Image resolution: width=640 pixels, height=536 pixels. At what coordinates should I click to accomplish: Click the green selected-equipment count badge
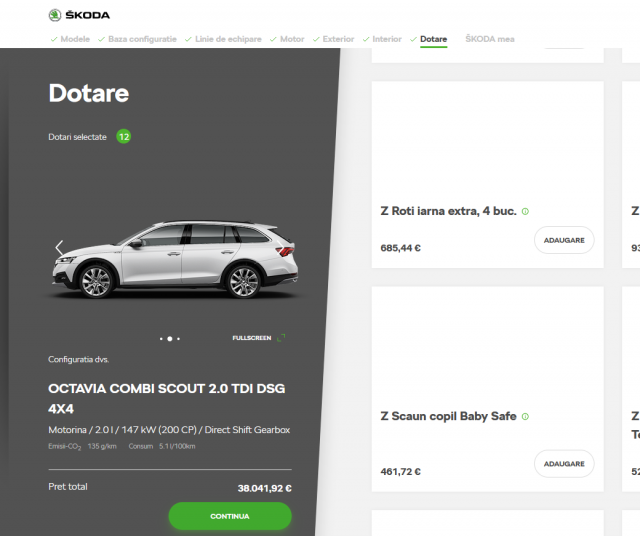[x=123, y=137]
